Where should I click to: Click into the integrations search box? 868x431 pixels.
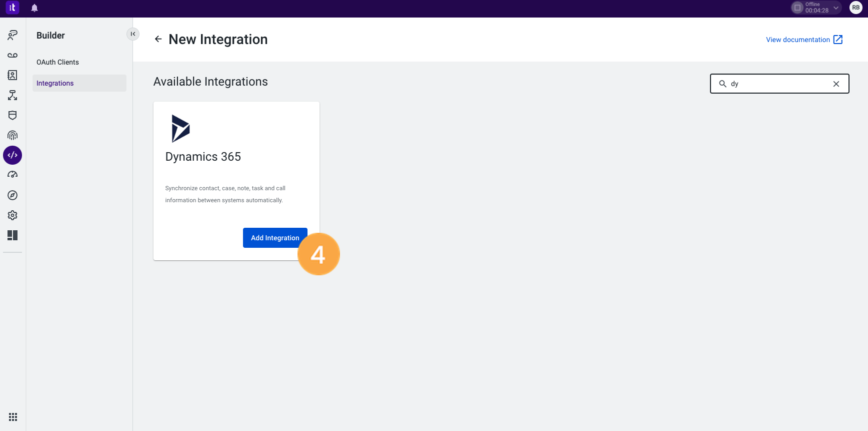[777, 84]
